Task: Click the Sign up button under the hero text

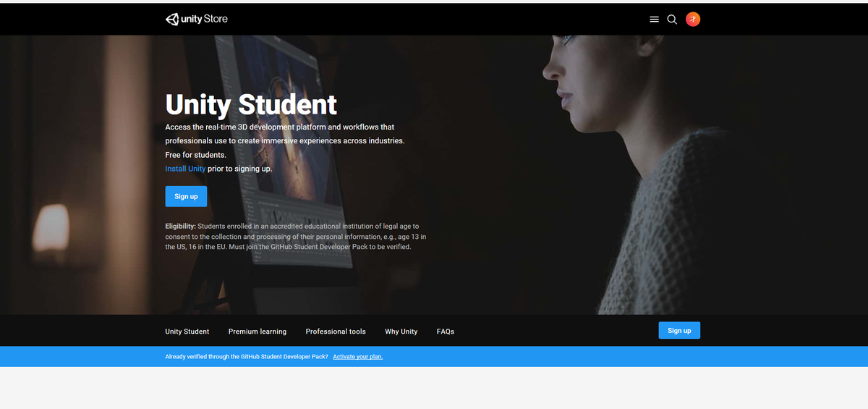Action: click(186, 197)
